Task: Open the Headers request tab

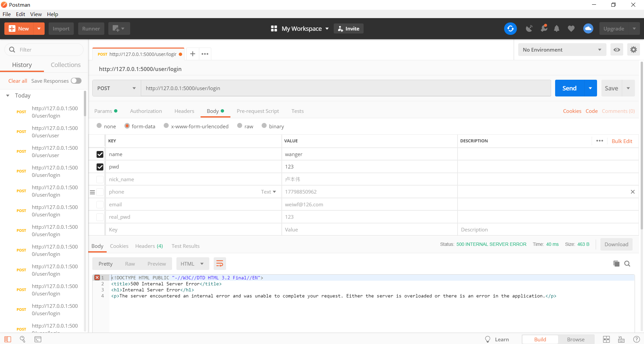Action: tap(184, 111)
